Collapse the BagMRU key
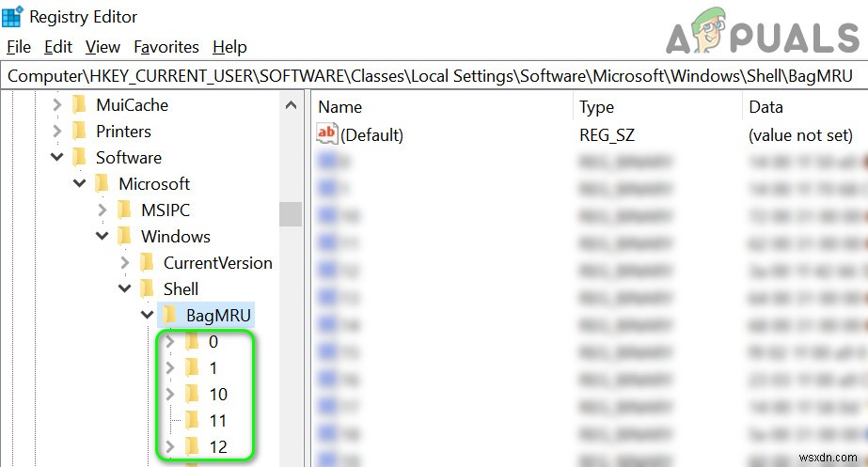The image size is (868, 467). coord(147,315)
